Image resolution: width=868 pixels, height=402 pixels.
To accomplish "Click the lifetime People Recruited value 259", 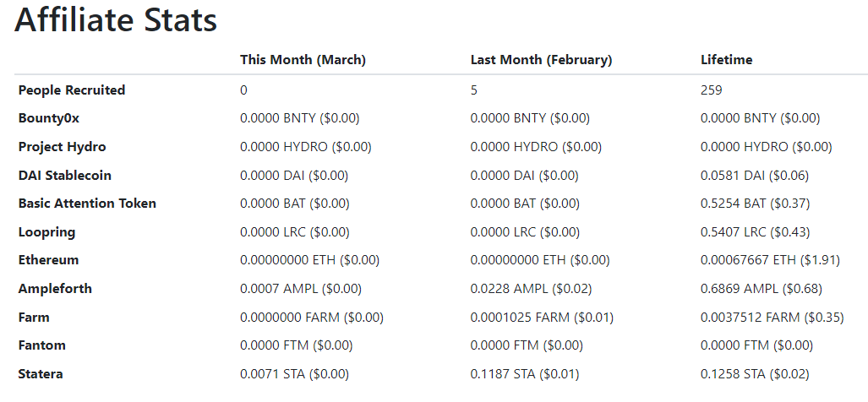I will click(712, 90).
